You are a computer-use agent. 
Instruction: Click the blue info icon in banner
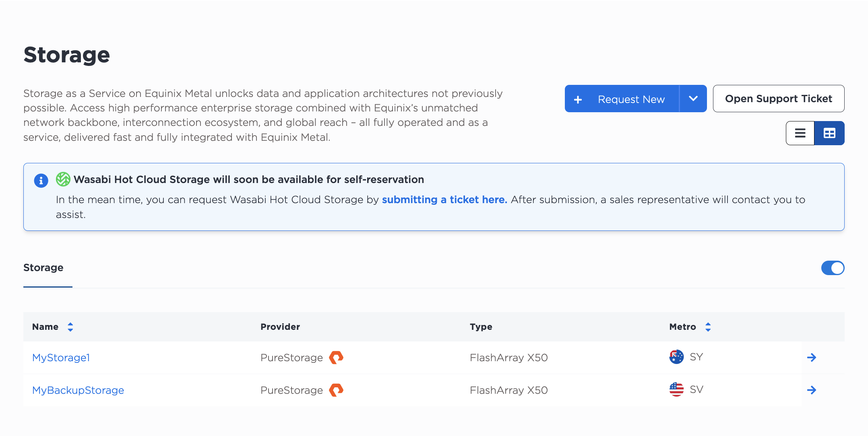coord(41,181)
